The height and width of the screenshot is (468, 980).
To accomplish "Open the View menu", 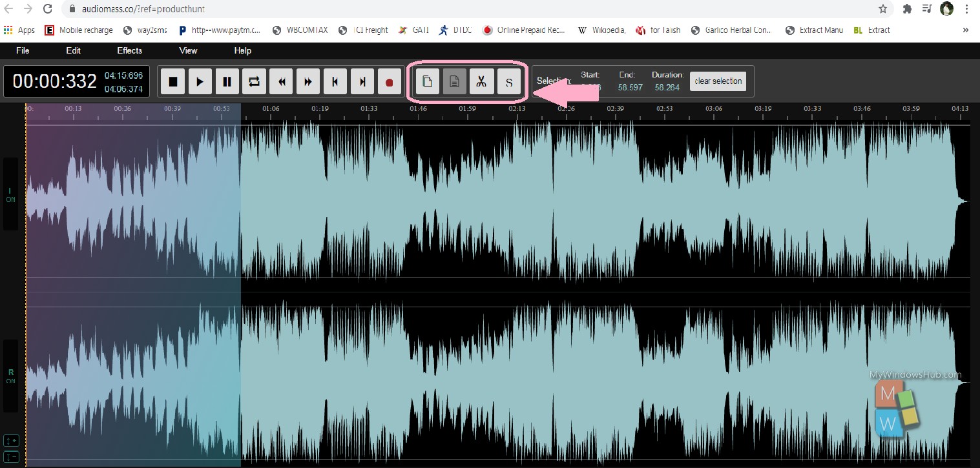I will click(188, 50).
